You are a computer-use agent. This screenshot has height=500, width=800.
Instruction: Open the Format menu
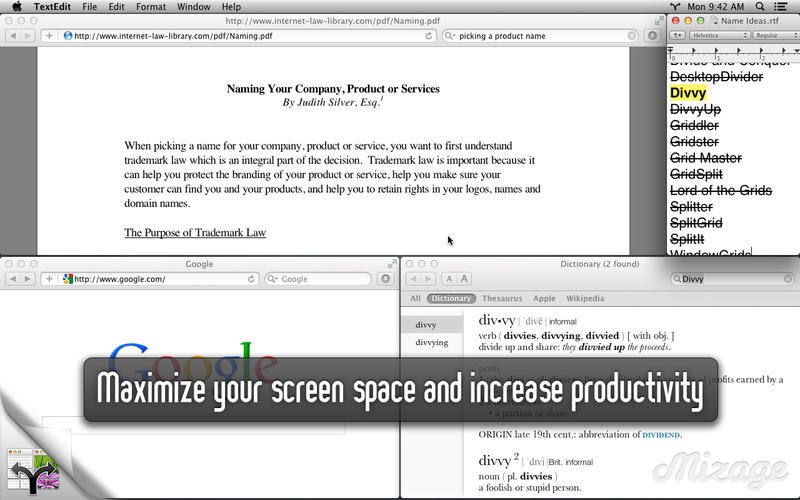(x=151, y=7)
